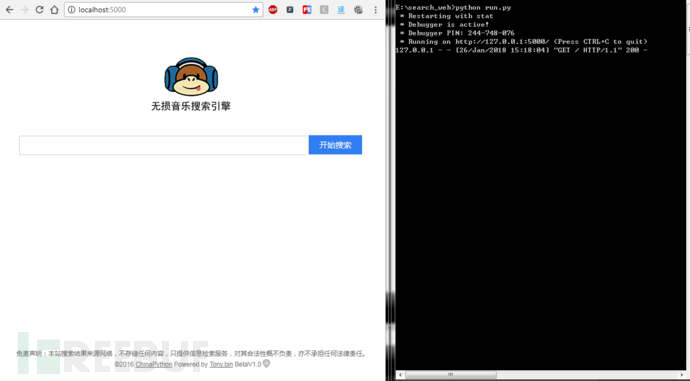This screenshot has height=381, width=690.
Task: Click the monkey with headphones logo
Action: pos(191,77)
